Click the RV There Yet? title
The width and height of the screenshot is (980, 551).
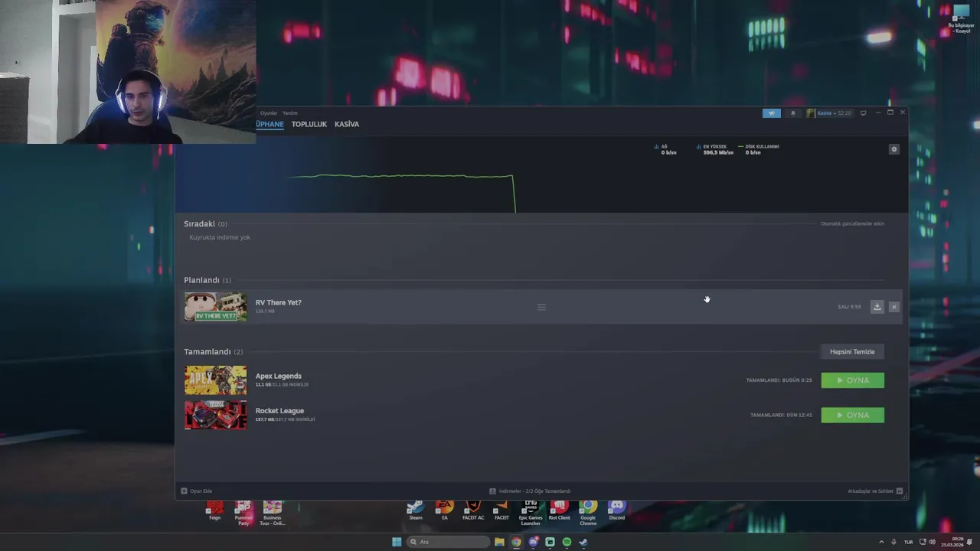coord(278,302)
